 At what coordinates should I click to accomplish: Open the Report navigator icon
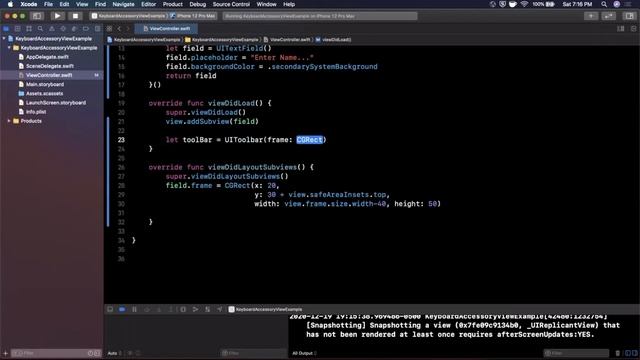point(97,29)
